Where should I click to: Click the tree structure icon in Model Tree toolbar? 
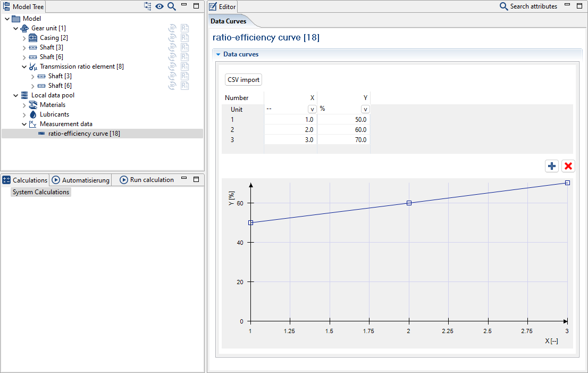pos(148,6)
